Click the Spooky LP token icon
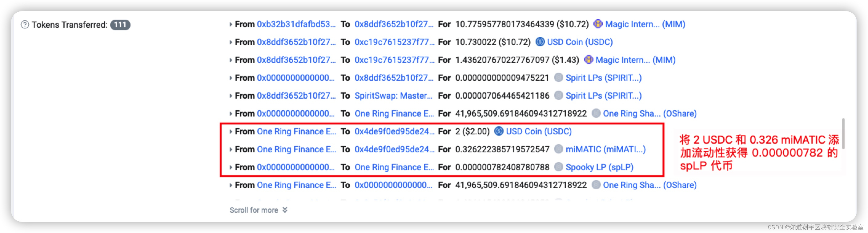The width and height of the screenshot is (868, 233). click(558, 167)
